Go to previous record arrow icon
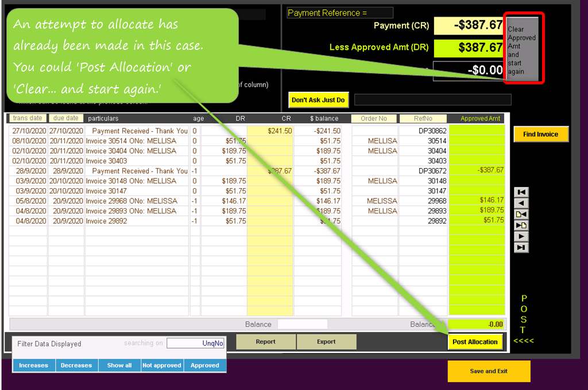 521,204
